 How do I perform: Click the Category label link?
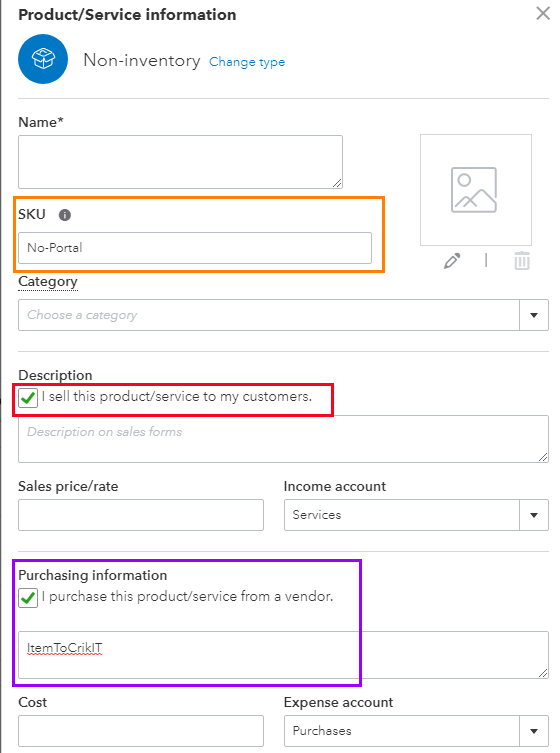(x=48, y=281)
